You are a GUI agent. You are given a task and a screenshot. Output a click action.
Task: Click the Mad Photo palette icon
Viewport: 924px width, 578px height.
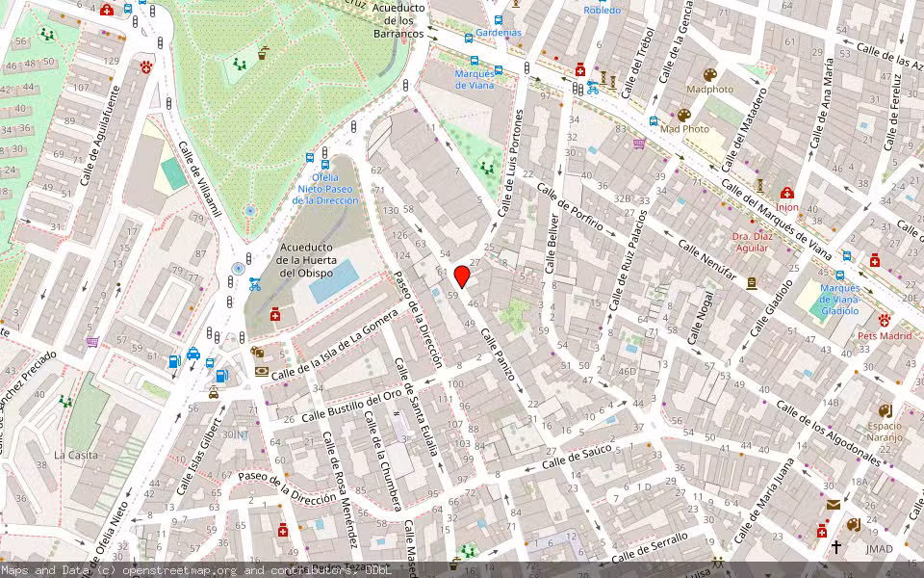[683, 115]
